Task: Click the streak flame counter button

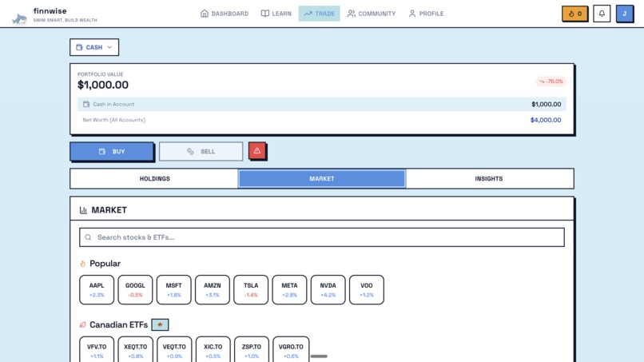Action: coord(574,14)
